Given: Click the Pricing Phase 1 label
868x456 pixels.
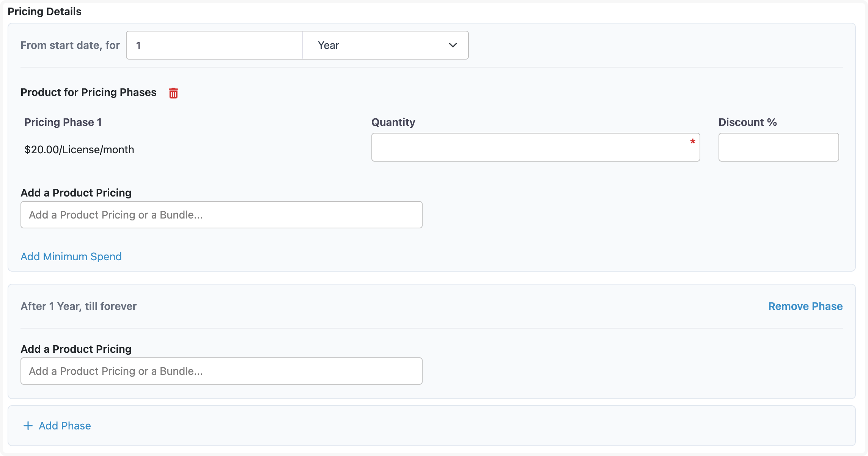Looking at the screenshot, I should 63,122.
